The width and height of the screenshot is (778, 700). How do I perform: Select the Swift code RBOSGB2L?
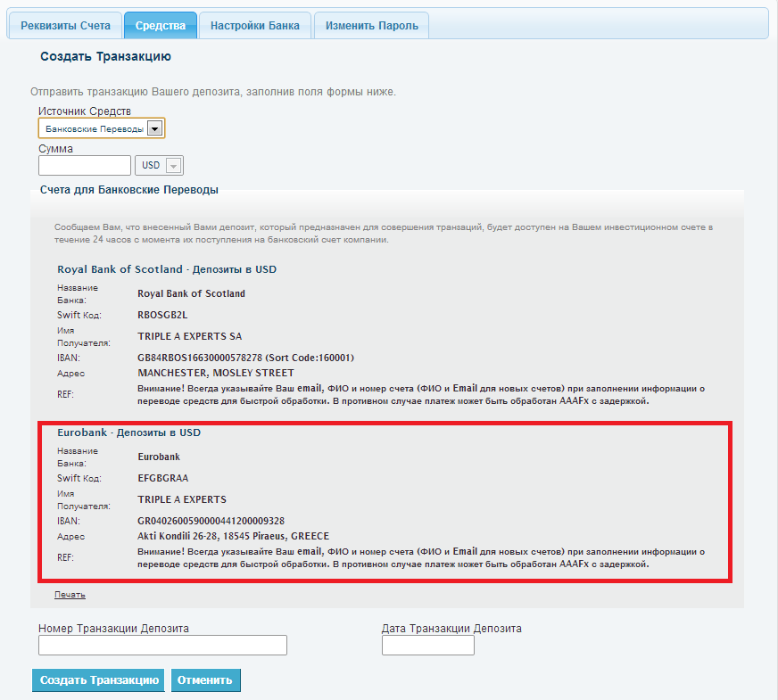[162, 315]
